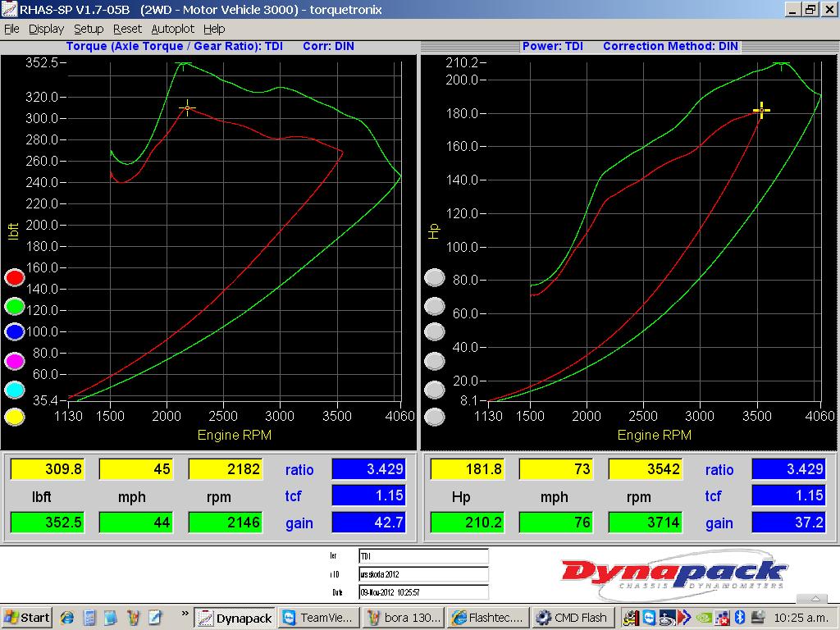Toggle the green run trace button in torque panel
Viewport: 840px width, 630px height.
15,306
